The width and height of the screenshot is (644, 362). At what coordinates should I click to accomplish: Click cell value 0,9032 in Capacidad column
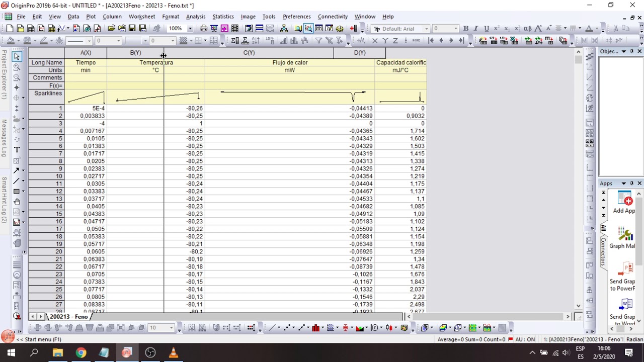[x=400, y=116]
